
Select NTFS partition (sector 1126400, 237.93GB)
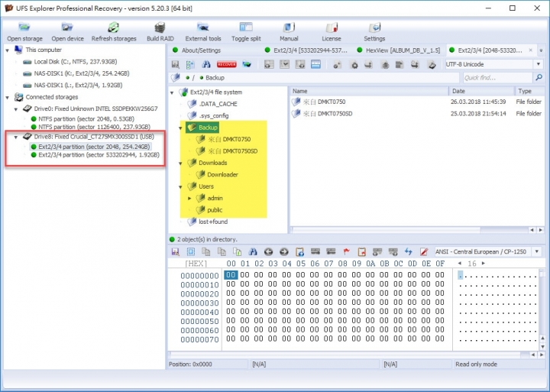point(95,127)
